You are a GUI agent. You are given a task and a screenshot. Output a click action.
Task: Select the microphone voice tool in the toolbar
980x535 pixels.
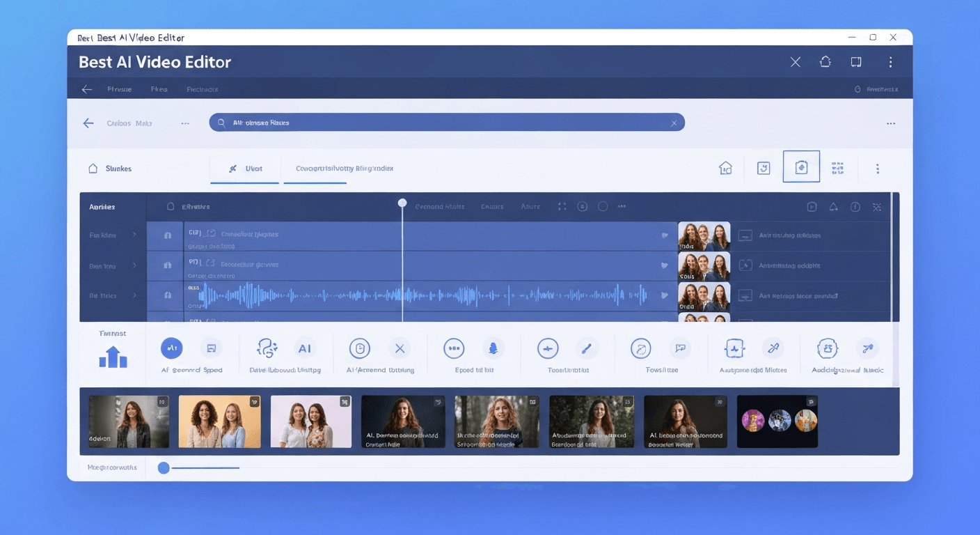click(x=493, y=348)
